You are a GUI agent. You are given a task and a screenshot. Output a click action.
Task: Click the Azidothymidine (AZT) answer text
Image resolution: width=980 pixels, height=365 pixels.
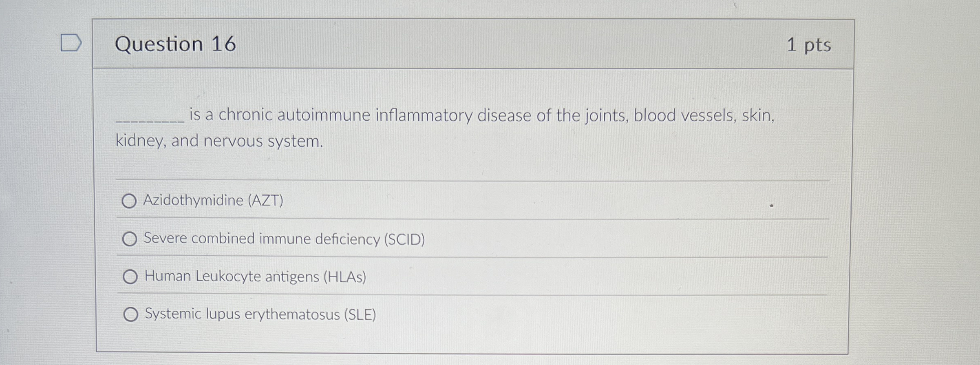click(x=213, y=201)
